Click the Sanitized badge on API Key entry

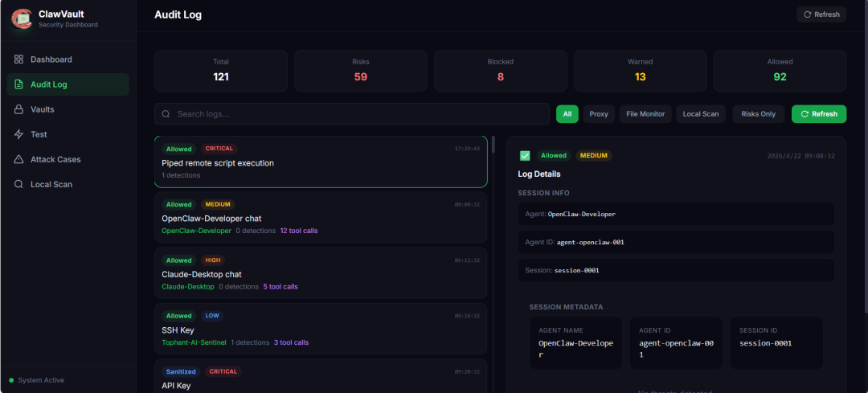pos(181,371)
